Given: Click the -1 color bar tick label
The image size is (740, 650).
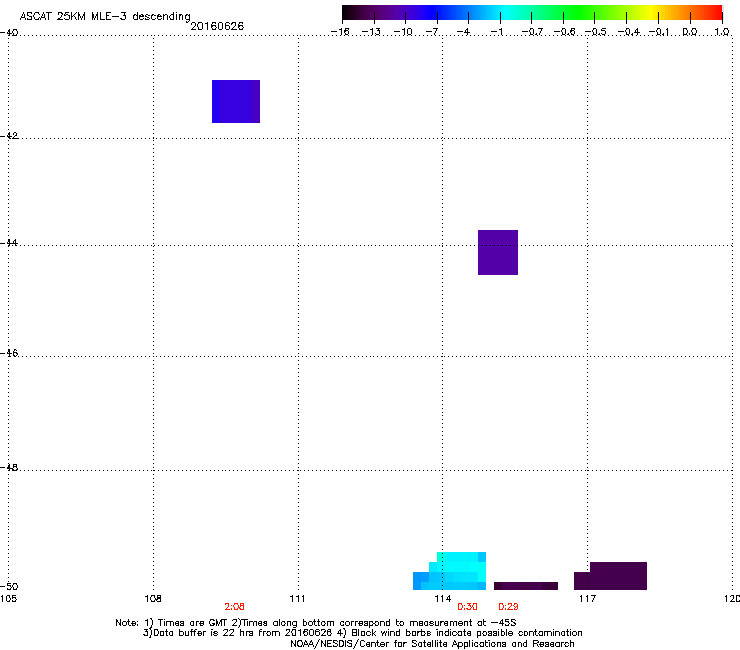Looking at the screenshot, I should (x=497, y=32).
